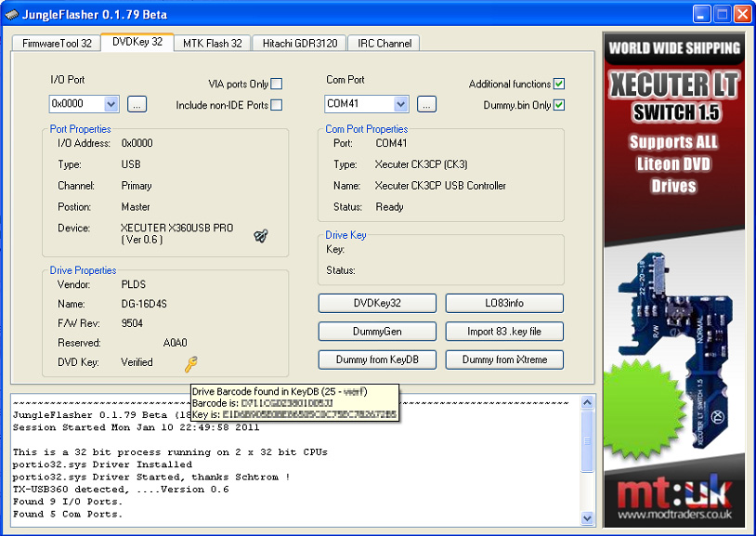This screenshot has height=536, width=756.
Task: Click the log window scrollbar thumb
Action: (x=587, y=441)
